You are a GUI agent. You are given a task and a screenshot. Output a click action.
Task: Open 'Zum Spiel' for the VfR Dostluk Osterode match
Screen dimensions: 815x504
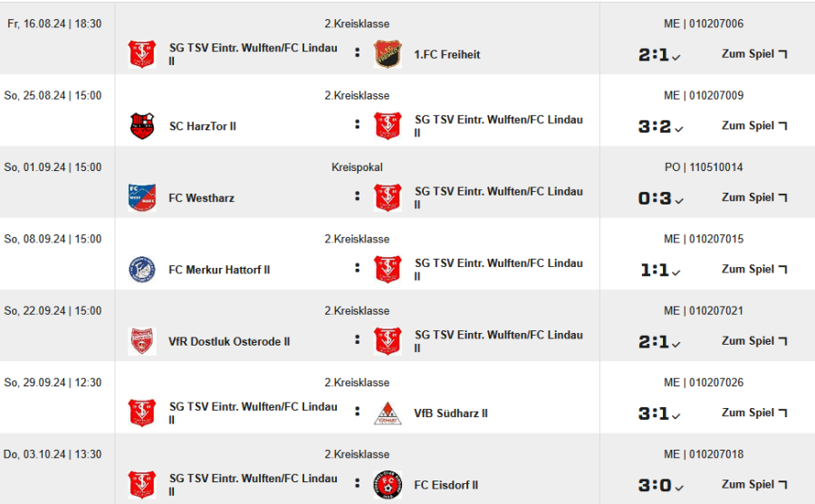click(x=753, y=341)
